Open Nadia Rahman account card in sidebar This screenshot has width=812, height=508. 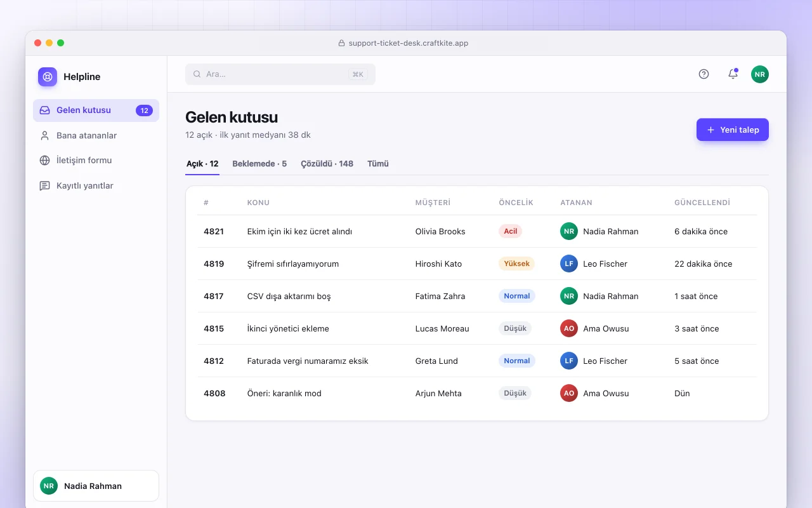[96, 486]
